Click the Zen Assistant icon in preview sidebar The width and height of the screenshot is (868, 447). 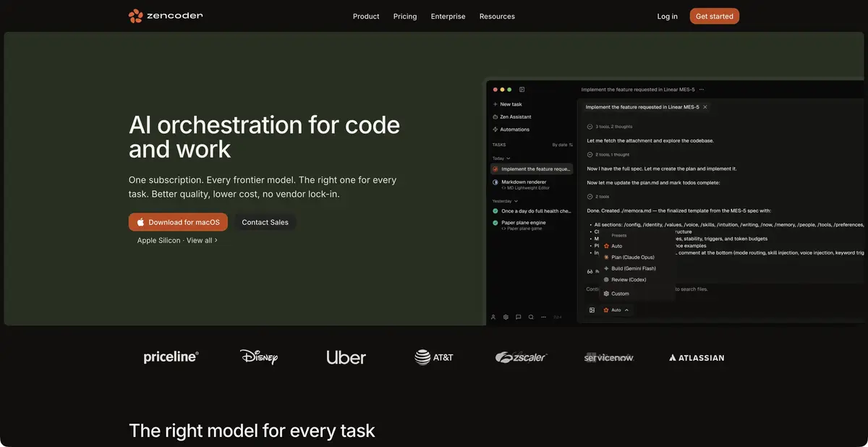coord(495,116)
